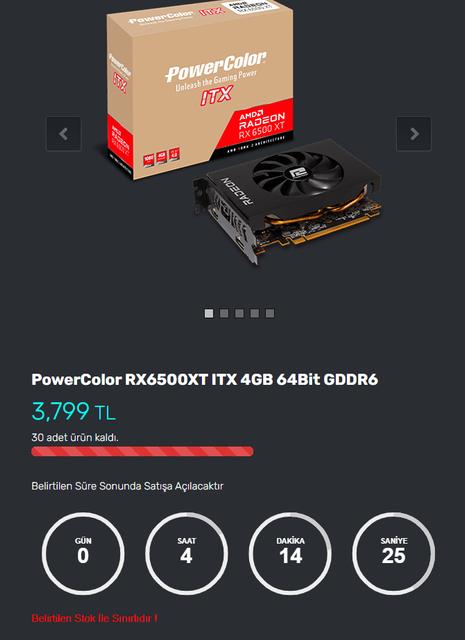Show the third carousel slide dot

pyautogui.click(x=239, y=313)
